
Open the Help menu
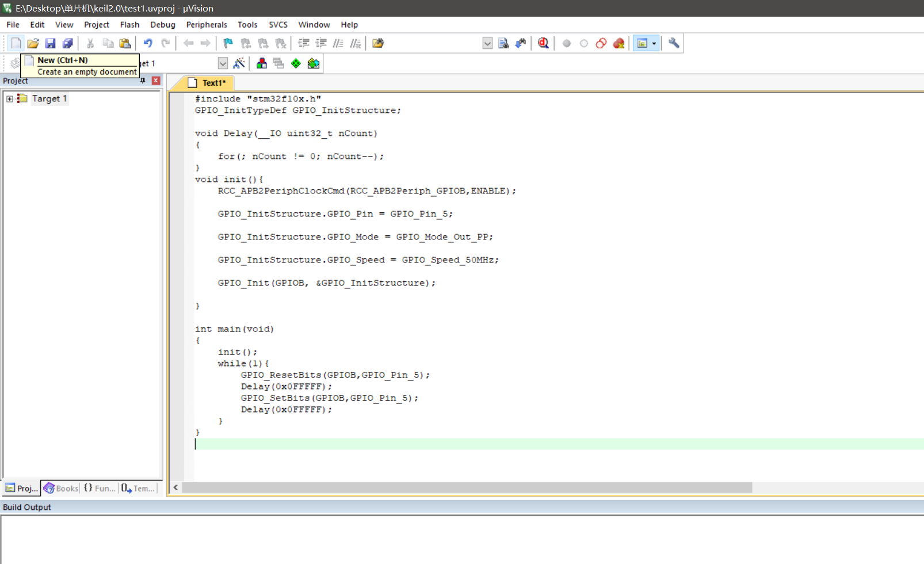(349, 25)
